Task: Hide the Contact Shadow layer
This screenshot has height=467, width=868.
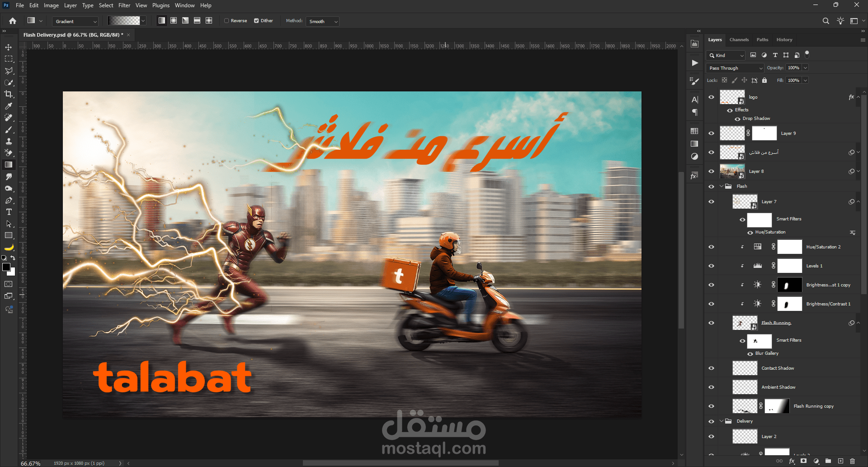Action: click(711, 368)
